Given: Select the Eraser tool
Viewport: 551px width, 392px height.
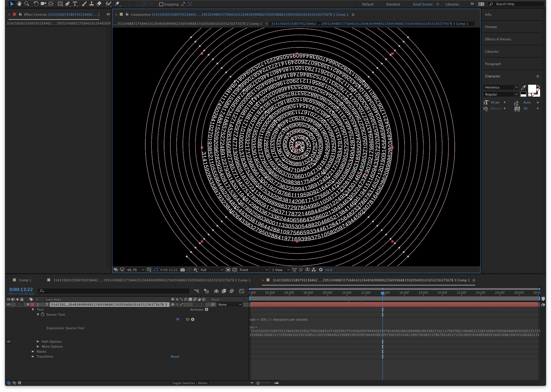Looking at the screenshot, I should [99, 4].
